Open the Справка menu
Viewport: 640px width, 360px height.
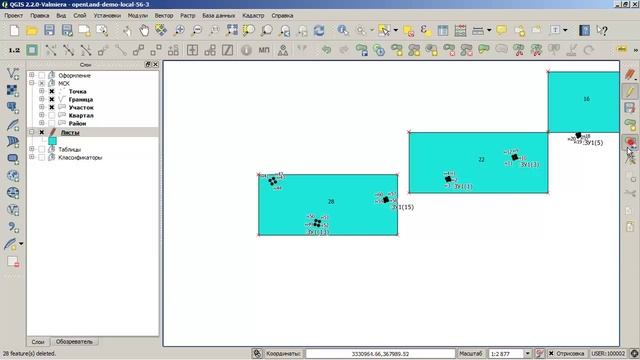[x=282, y=16]
